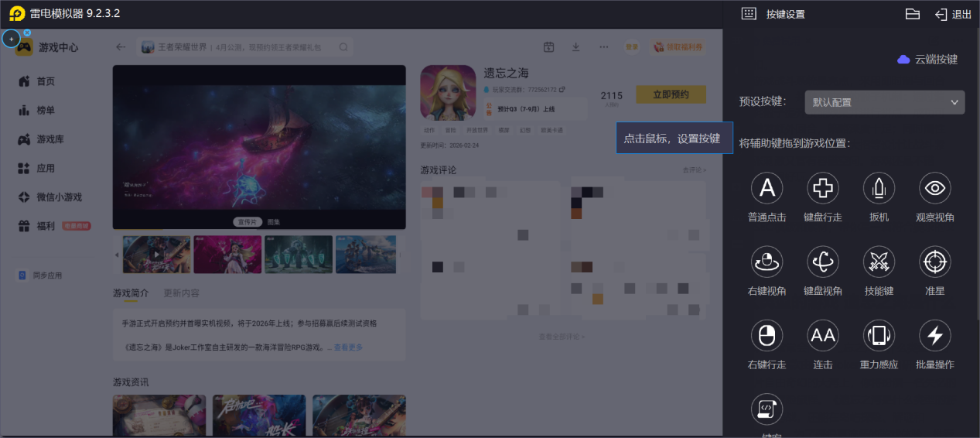Click 查看更多 to expand description
Screen dimensions: 980x438
[x=348, y=347]
